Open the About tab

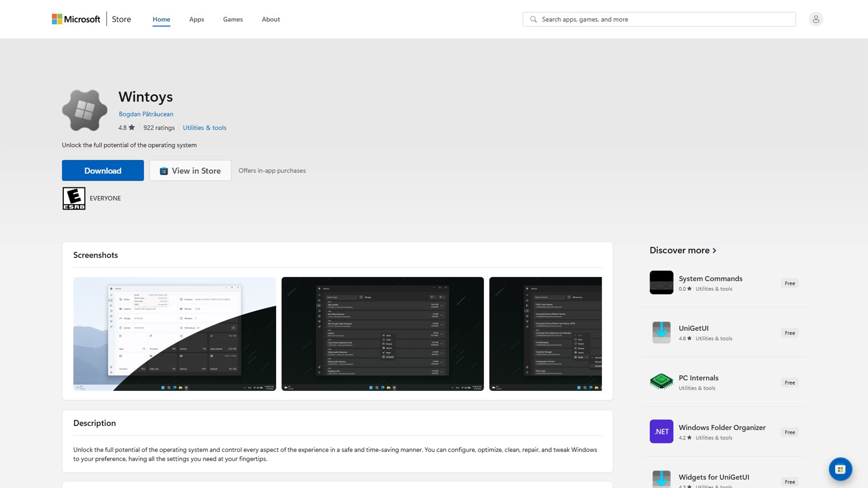[271, 19]
